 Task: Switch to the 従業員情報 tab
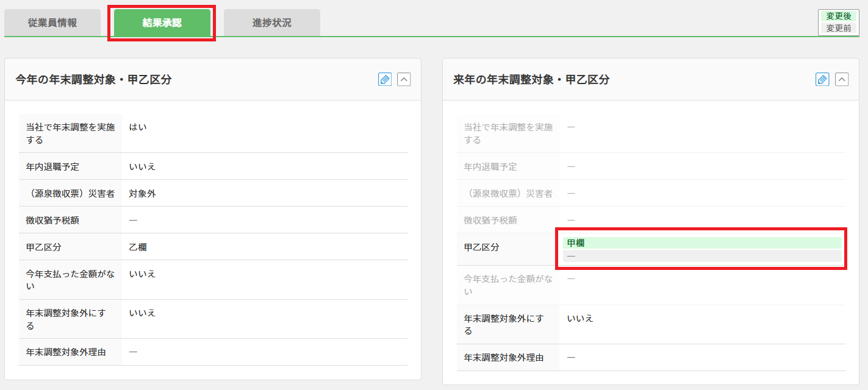click(x=52, y=23)
